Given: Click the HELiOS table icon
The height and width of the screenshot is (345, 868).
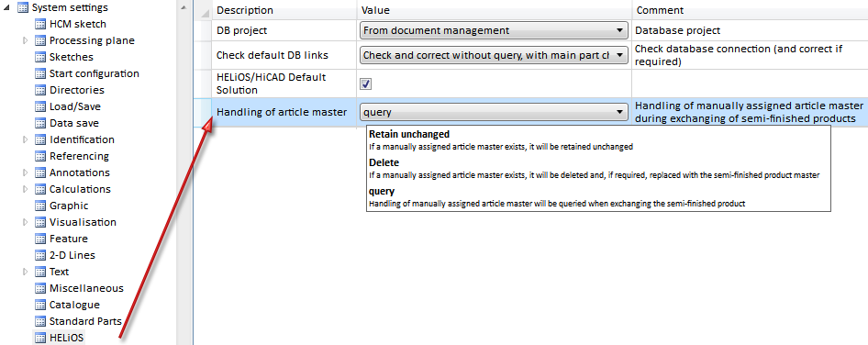Looking at the screenshot, I should click(x=39, y=338).
